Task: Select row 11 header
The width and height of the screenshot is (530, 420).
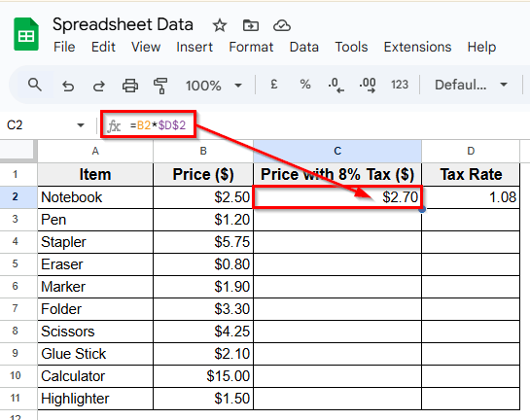Action: (x=16, y=398)
